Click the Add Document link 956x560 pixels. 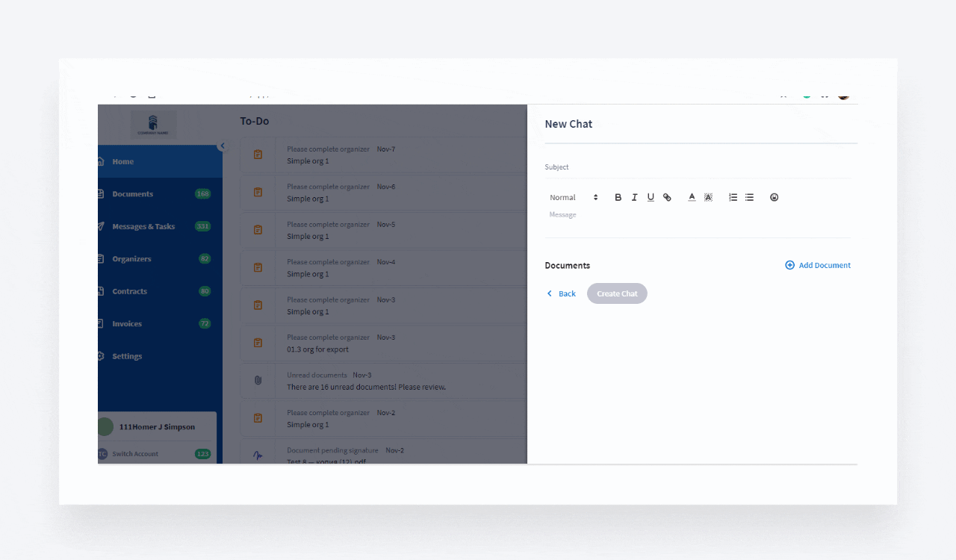point(818,265)
